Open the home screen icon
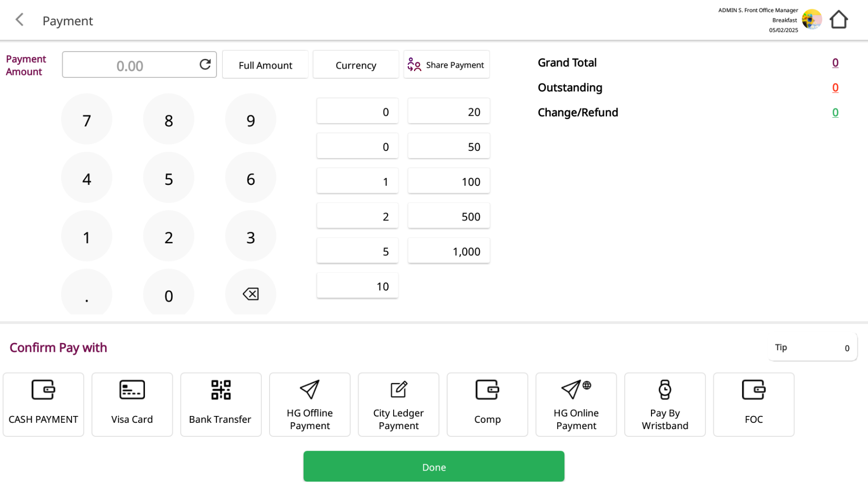 click(838, 20)
